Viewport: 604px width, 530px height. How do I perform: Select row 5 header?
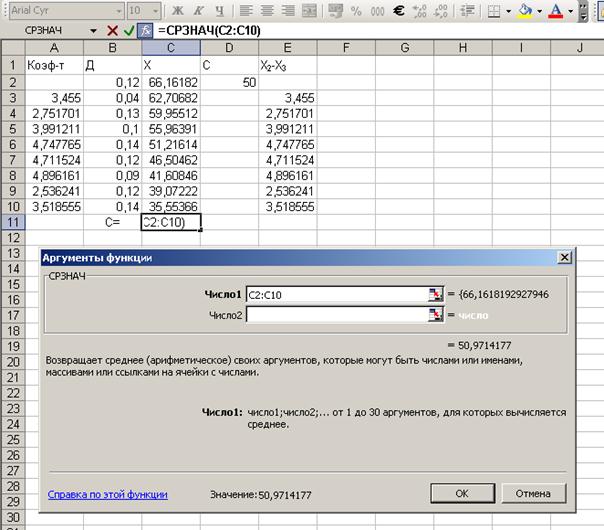click(x=13, y=129)
